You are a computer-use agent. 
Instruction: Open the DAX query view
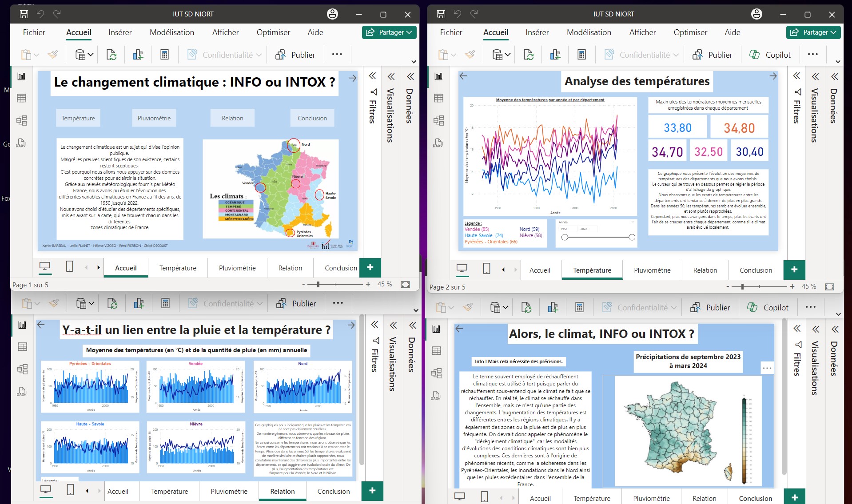tap(21, 143)
